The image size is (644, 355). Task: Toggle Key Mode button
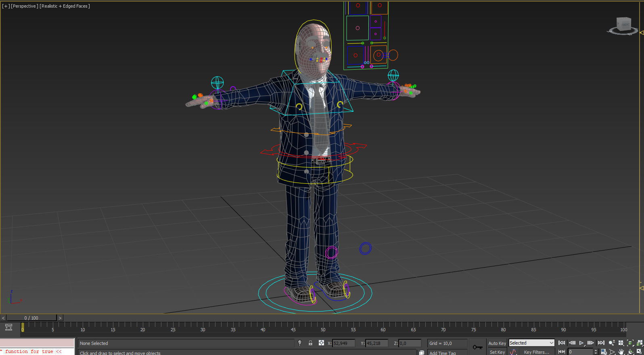pyautogui.click(x=562, y=352)
